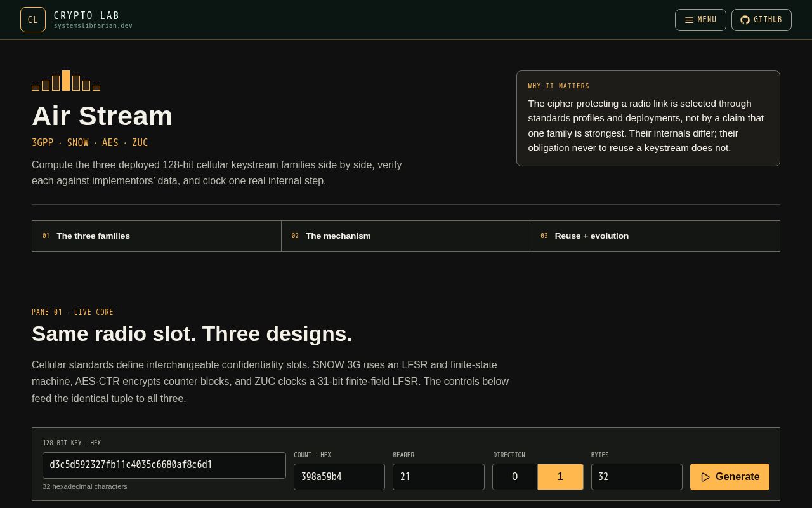This screenshot has width=812, height=508.
Task: Jump to 'The three families' section
Action: (157, 236)
